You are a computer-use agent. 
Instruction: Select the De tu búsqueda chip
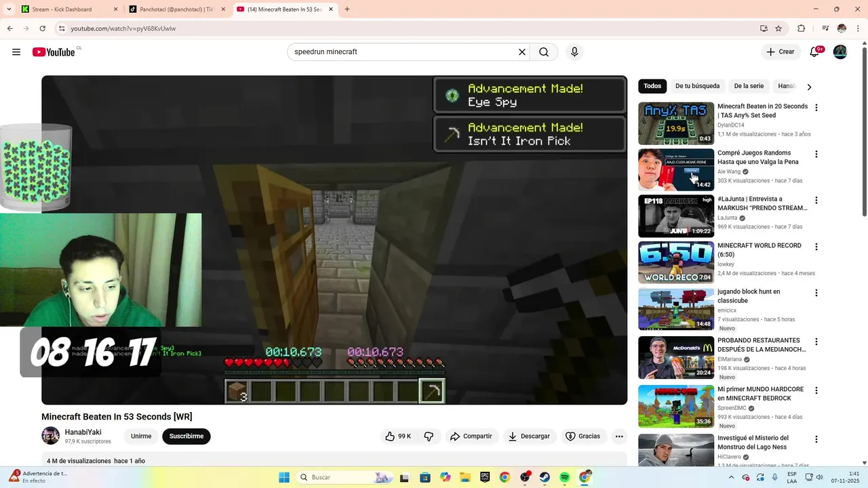[x=697, y=86]
